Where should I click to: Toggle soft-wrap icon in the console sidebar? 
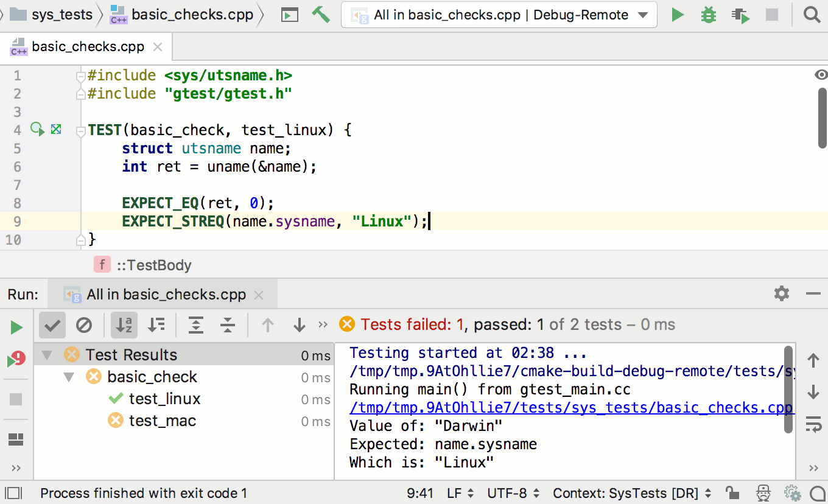point(813,424)
